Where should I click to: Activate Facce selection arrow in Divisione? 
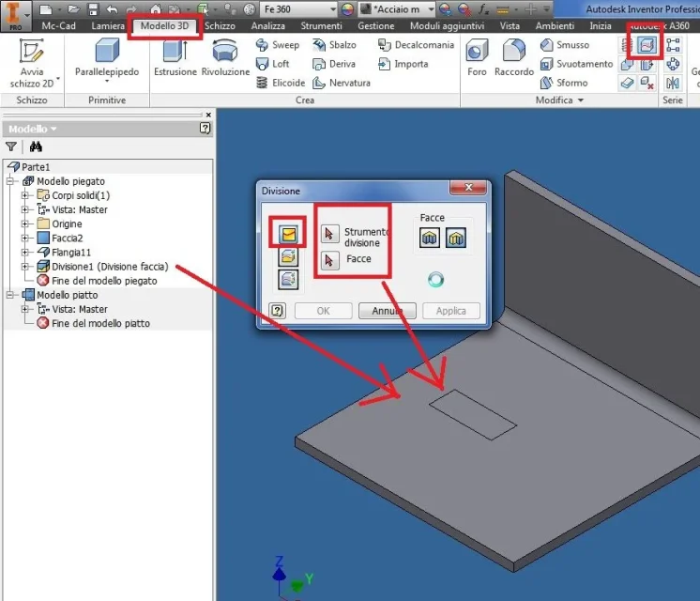[x=329, y=260]
